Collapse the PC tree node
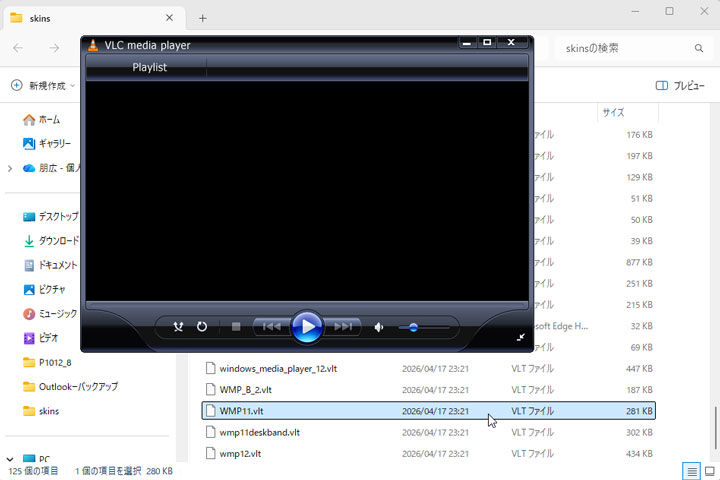720x480 pixels. [x=10, y=458]
